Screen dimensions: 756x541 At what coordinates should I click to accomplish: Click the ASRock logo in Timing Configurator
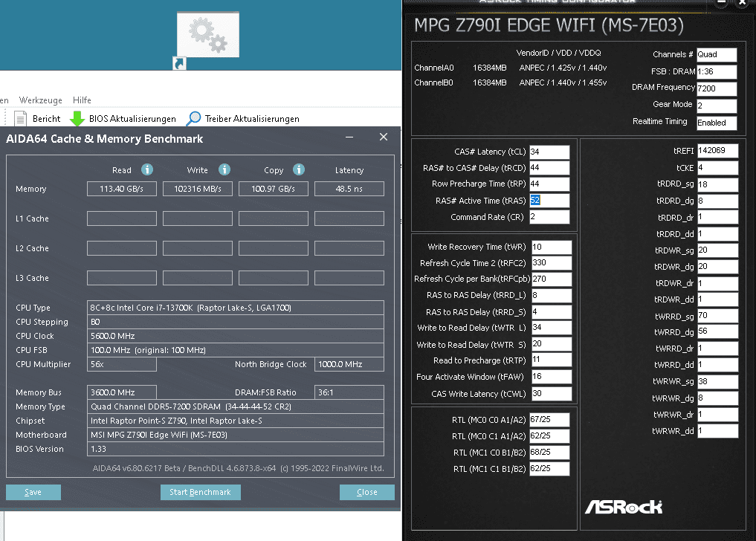[624, 507]
